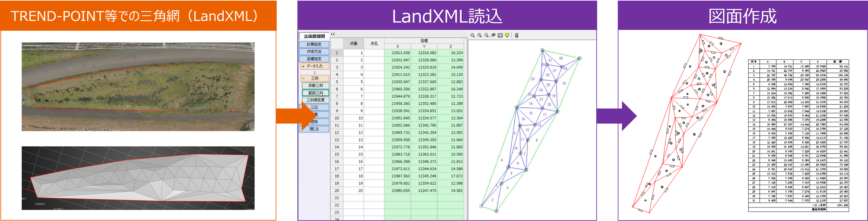Viewport: 868px width, 221px height.
Task: Click the Y value 12351.846
Action: (x=424, y=147)
